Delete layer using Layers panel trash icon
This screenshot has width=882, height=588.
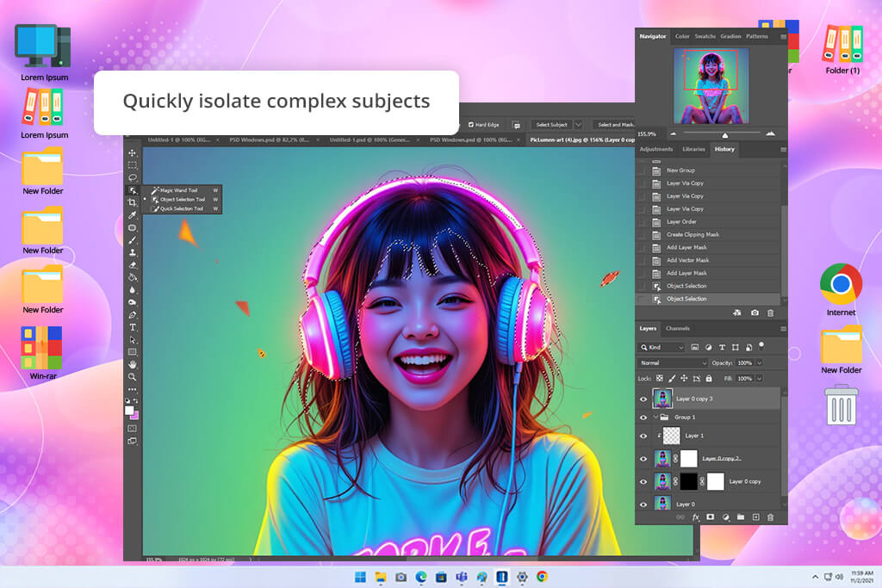tap(770, 517)
